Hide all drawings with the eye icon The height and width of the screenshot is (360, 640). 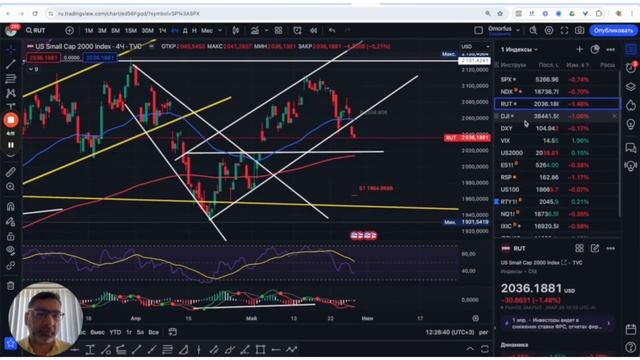coord(11,250)
